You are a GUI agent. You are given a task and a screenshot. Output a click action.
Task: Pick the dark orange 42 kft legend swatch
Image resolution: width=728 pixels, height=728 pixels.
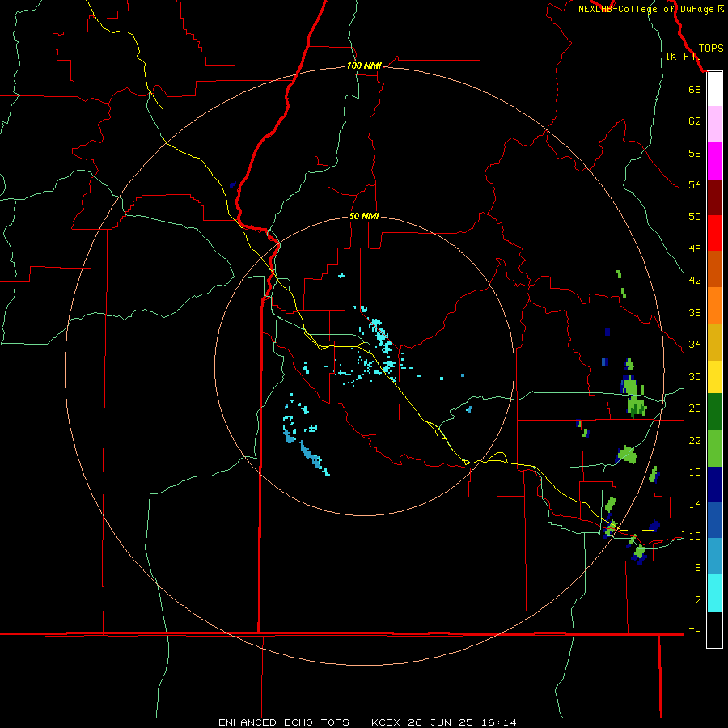click(x=714, y=269)
